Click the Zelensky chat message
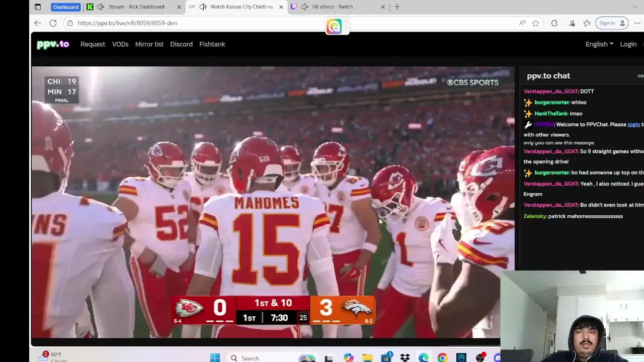 pyautogui.click(x=573, y=216)
